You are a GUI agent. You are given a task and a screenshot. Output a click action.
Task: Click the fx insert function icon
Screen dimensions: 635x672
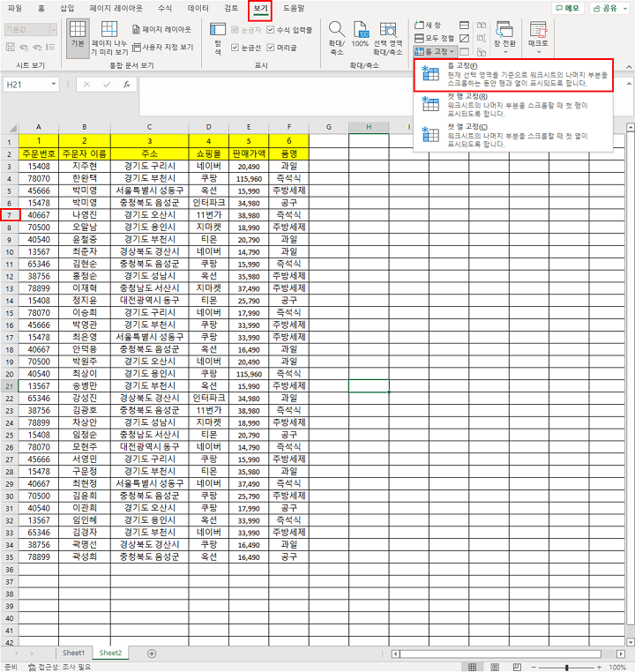pyautogui.click(x=127, y=85)
